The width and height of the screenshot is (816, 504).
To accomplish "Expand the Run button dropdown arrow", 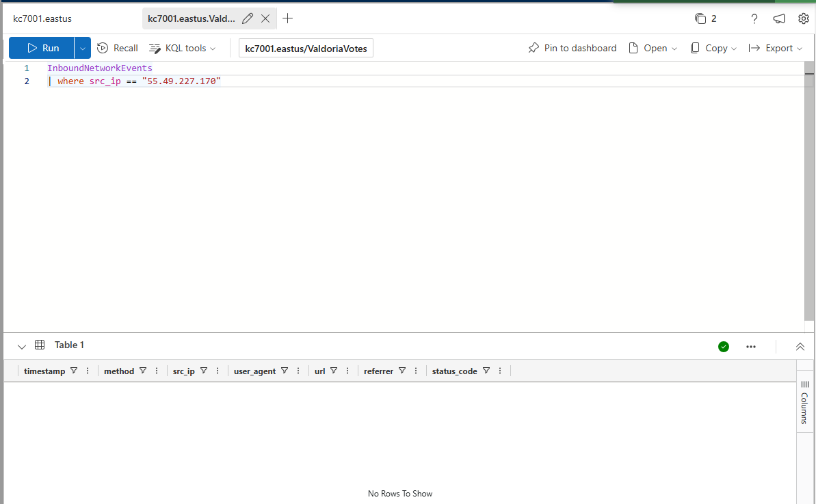I will pos(83,48).
